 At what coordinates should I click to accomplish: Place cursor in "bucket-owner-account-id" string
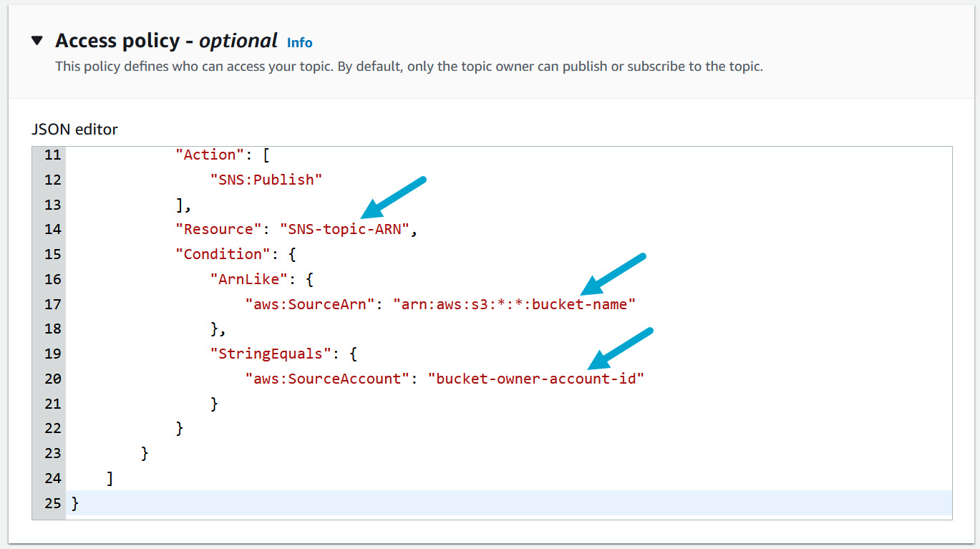[x=535, y=379]
